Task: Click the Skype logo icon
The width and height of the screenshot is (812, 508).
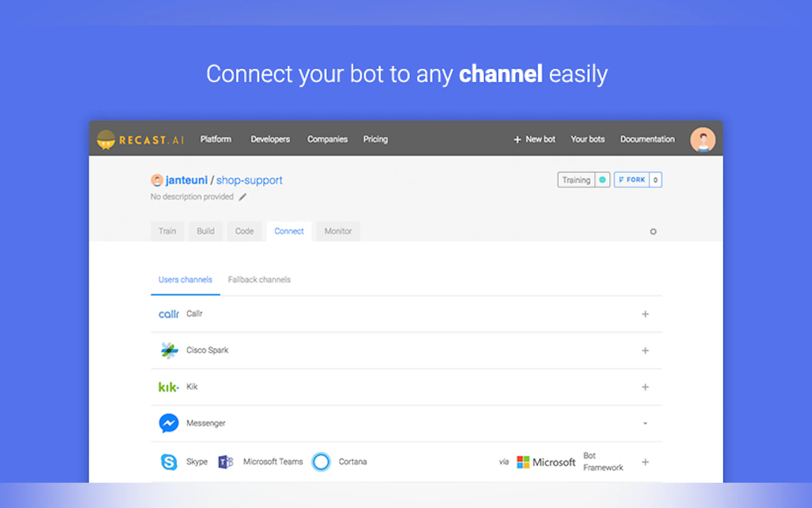Action: pos(168,462)
